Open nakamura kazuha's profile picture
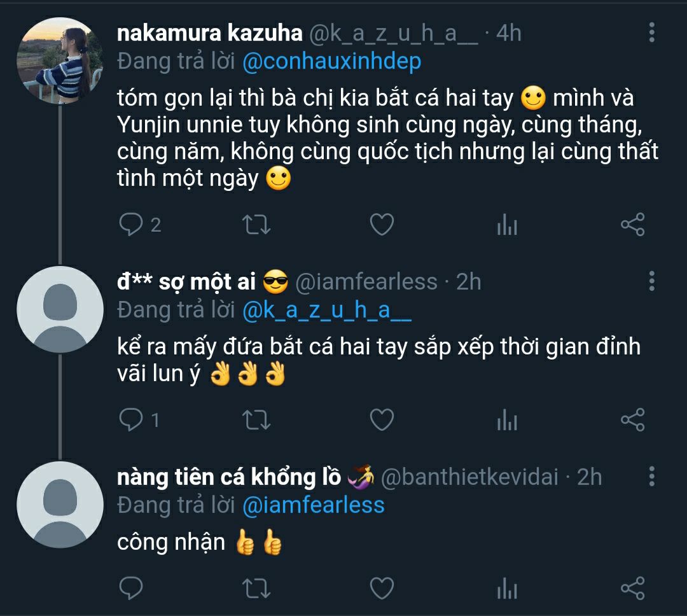Screen dimensions: 687x616 point(60,61)
